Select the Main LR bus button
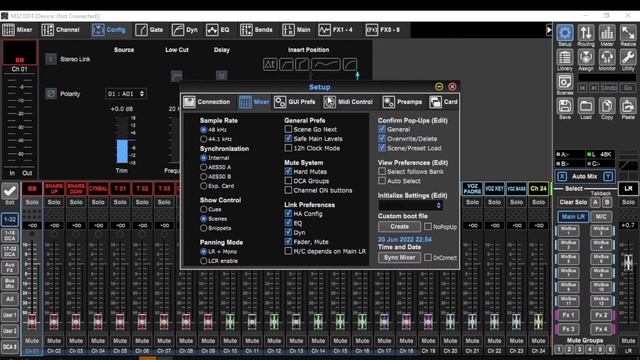Viewport: 640px width, 360px height. pos(573,217)
